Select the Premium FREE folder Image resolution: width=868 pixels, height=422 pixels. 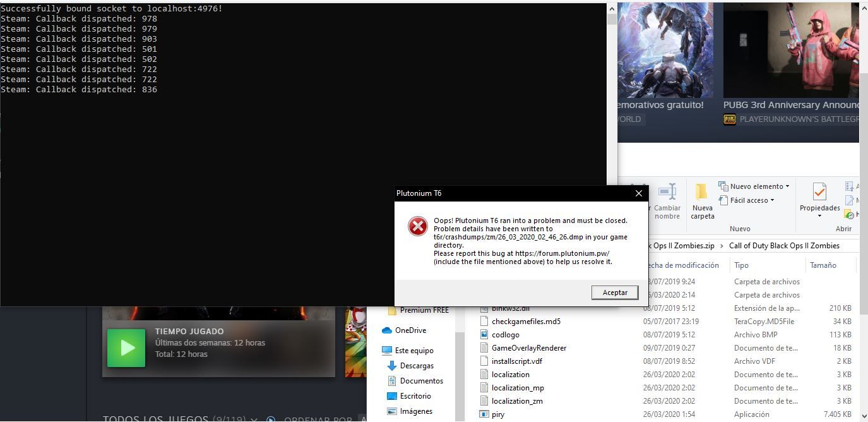click(418, 310)
